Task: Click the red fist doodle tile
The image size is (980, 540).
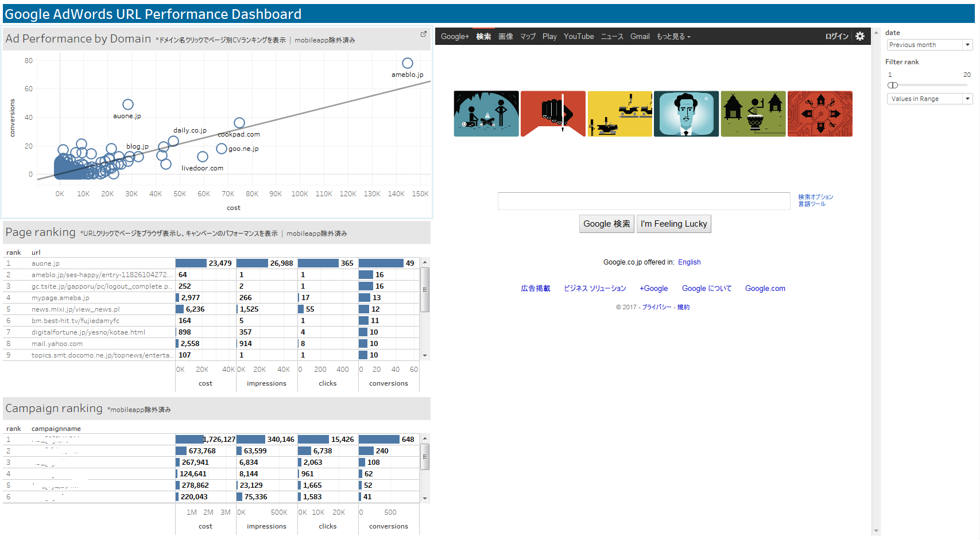Action: point(553,114)
